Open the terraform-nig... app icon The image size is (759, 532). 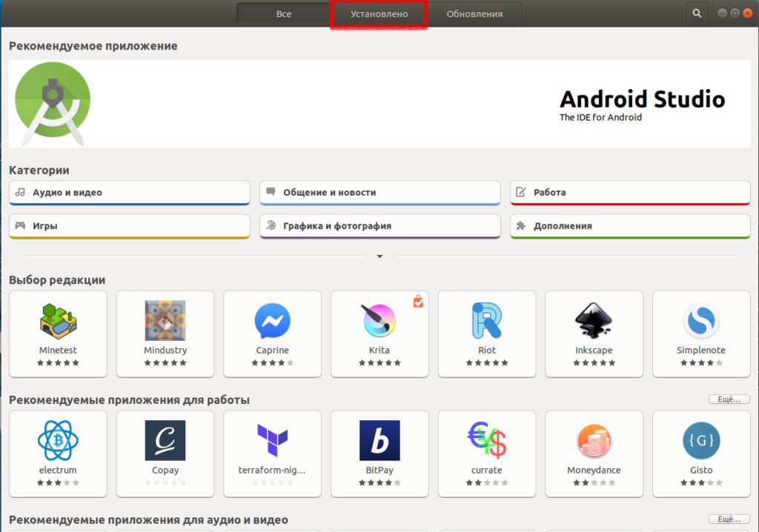pyautogui.click(x=273, y=441)
